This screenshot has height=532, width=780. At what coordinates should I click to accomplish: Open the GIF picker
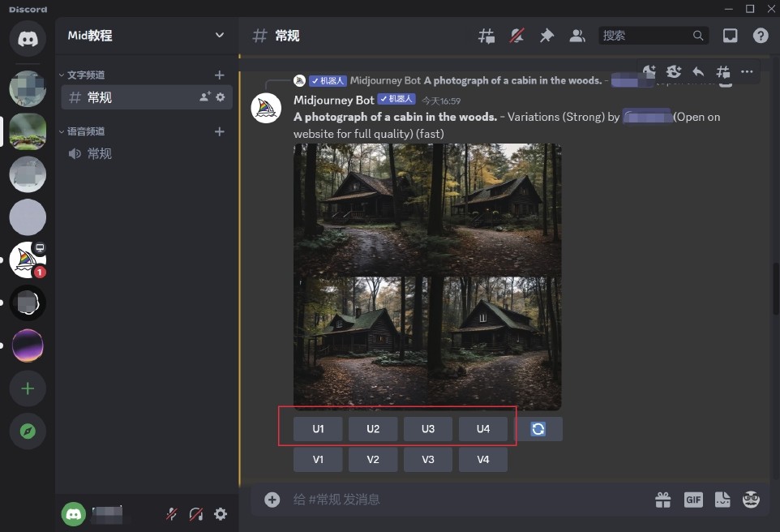tap(693, 500)
